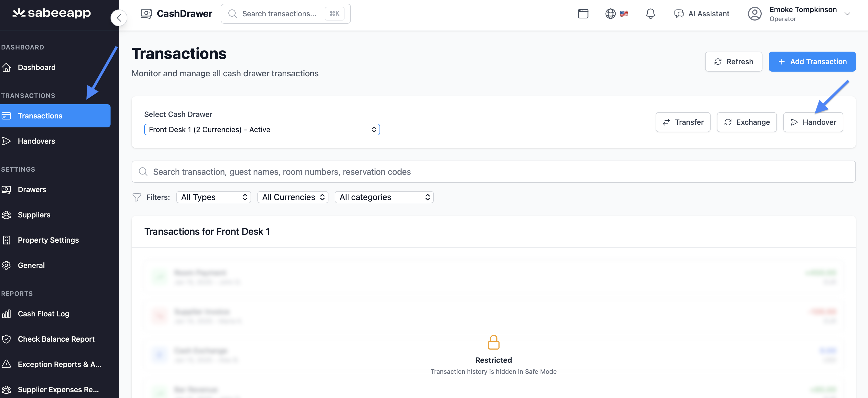Click the CashDrawer logo icon

pyautogui.click(x=146, y=14)
